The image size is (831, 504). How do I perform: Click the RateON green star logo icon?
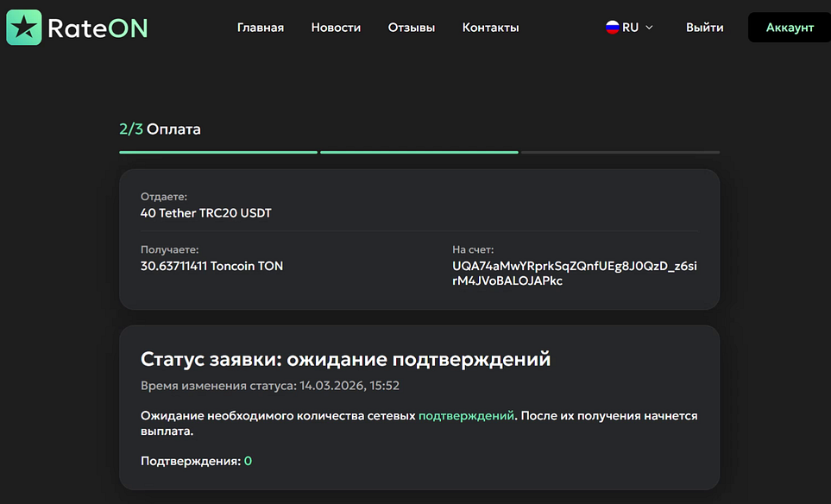pos(23,28)
